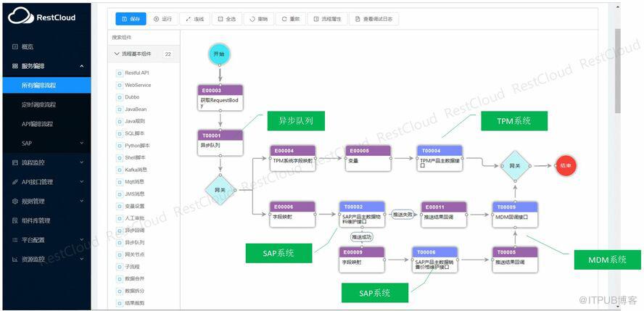Select the 子流程 component
Screen dimensions: 644x311
pos(129,267)
